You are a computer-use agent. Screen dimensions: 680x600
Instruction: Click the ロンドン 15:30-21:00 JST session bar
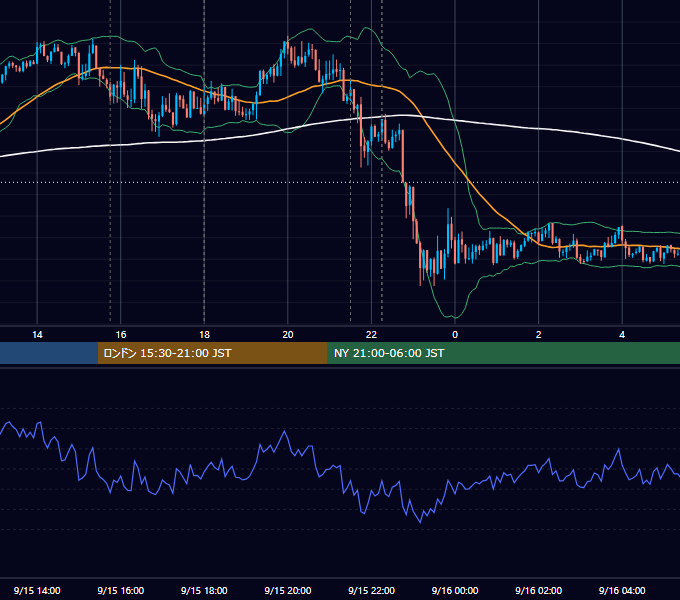click(x=212, y=353)
